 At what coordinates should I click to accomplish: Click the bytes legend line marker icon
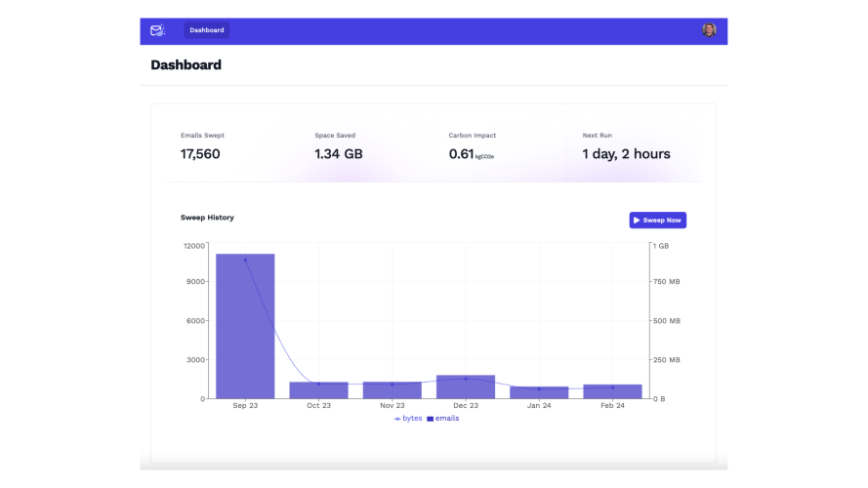(397, 419)
